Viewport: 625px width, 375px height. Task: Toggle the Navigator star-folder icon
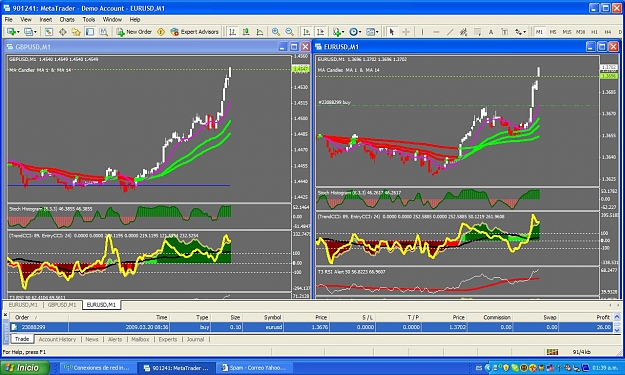click(x=76, y=32)
